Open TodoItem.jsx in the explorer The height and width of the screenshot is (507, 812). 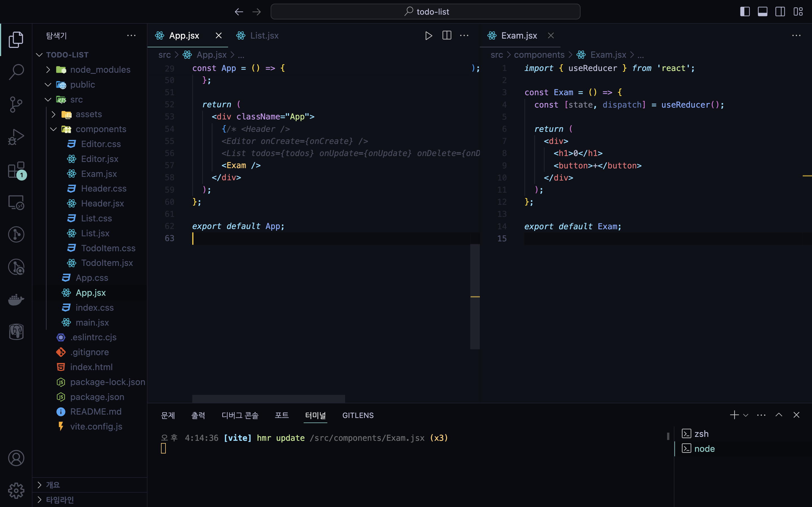point(107,263)
